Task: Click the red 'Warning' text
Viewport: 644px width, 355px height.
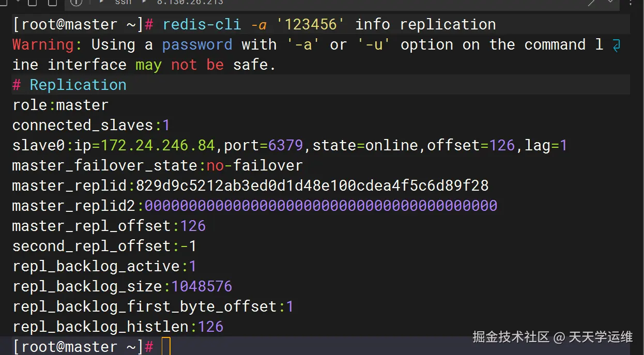Action: [43, 45]
